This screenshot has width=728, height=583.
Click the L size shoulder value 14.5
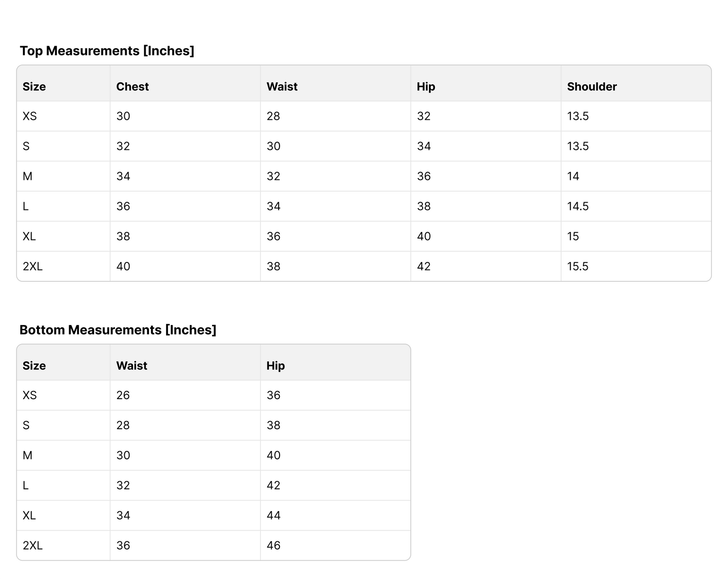point(578,207)
